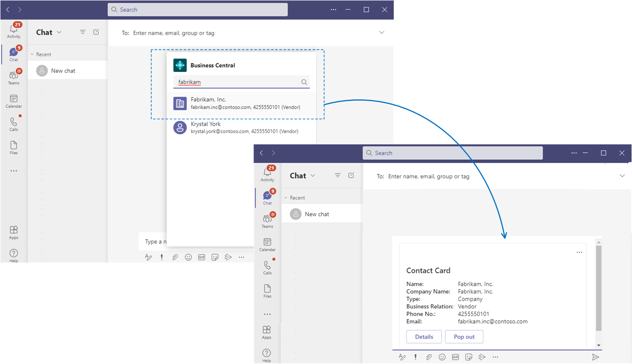The height and width of the screenshot is (364, 632).
Task: Collapse Recent section in front window
Action: [x=286, y=198]
